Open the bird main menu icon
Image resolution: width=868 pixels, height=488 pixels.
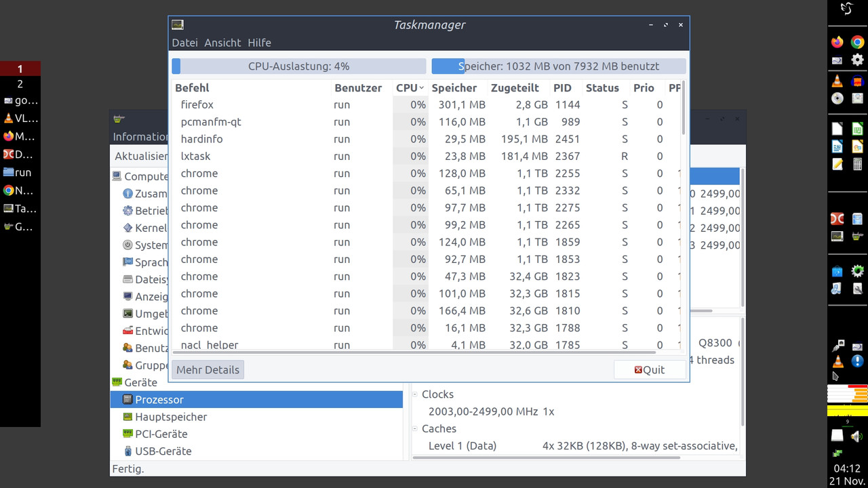pos(847,9)
